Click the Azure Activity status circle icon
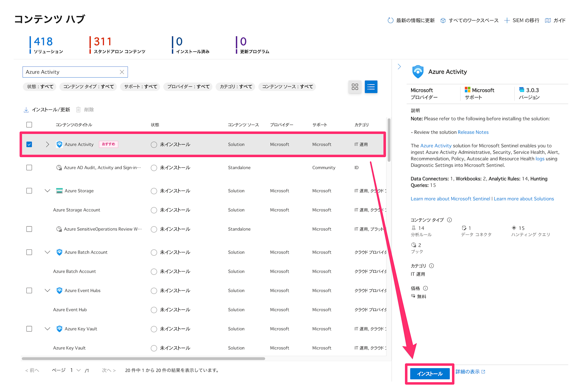 point(154,145)
